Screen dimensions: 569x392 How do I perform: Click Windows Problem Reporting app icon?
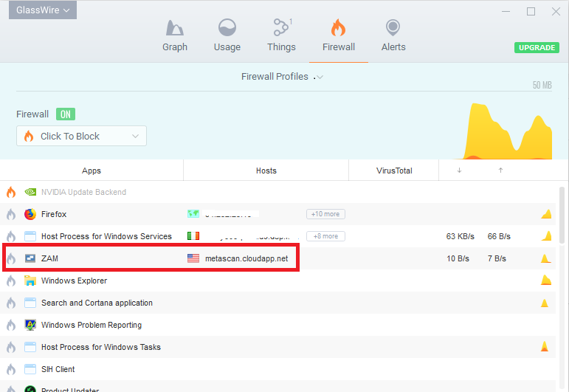pyautogui.click(x=30, y=325)
